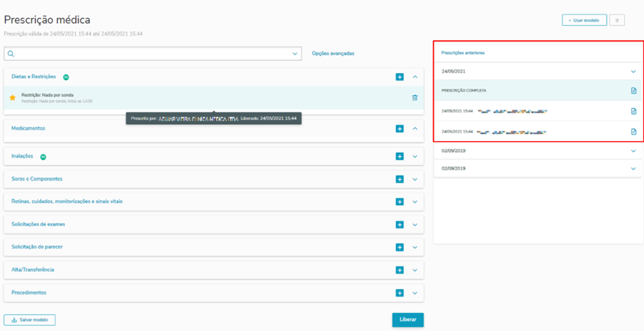This screenshot has height=331, width=644.
Task: Collapse the Dietas e Restrições section
Action: 415,77
